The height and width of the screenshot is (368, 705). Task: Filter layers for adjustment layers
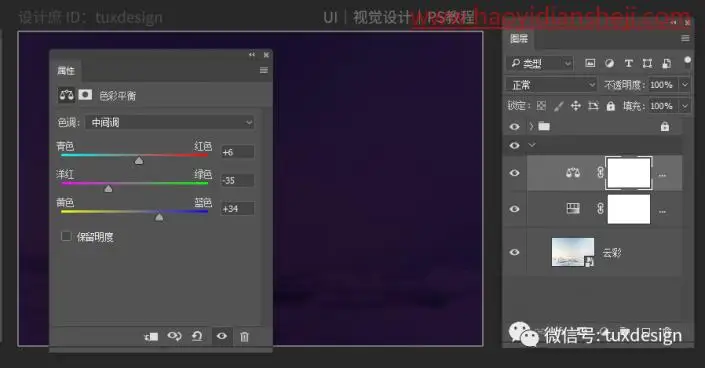(x=609, y=63)
